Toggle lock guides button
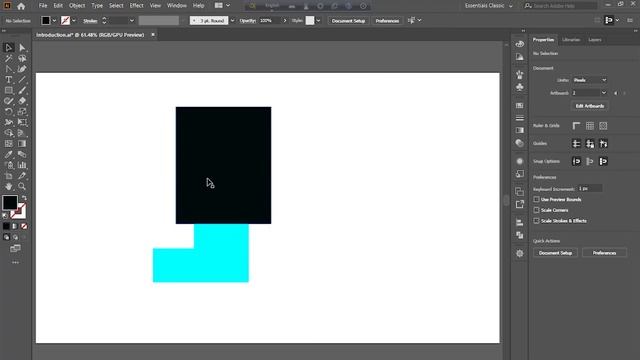Screen dimensions: 640x360 tap(590, 144)
